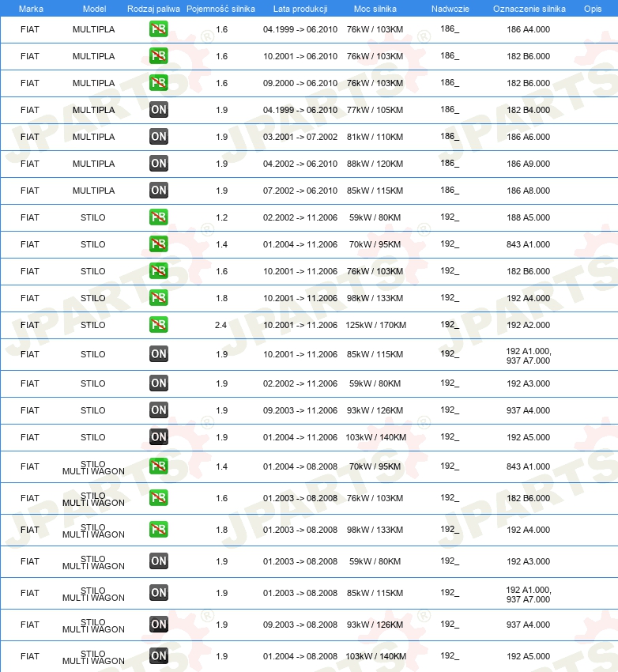Click production dates 09.2003 -> 08.2008

[300, 625]
